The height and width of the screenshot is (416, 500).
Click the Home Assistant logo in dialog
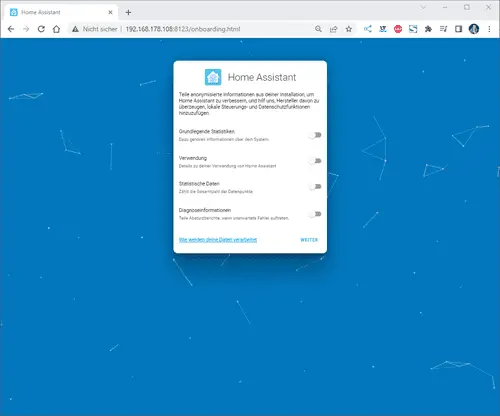click(x=213, y=77)
